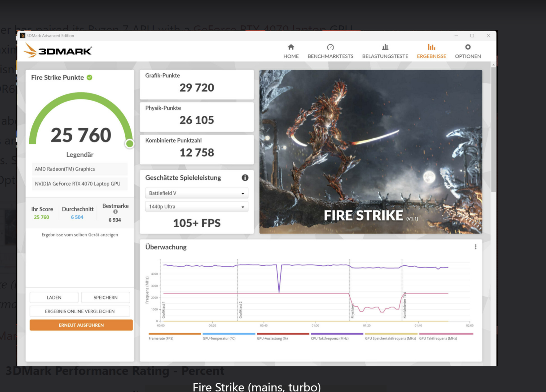The image size is (546, 392).
Task: Open 'Ergebnisse vom selben Gerät anzeigen' link
Action: (x=80, y=235)
